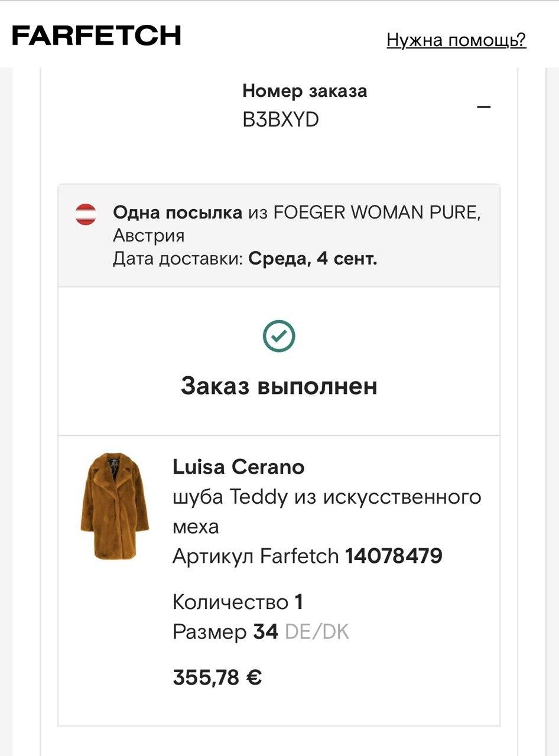Viewport: 559px width, 756px height.
Task: Click the product description шуба Teddy
Action: [x=326, y=497]
